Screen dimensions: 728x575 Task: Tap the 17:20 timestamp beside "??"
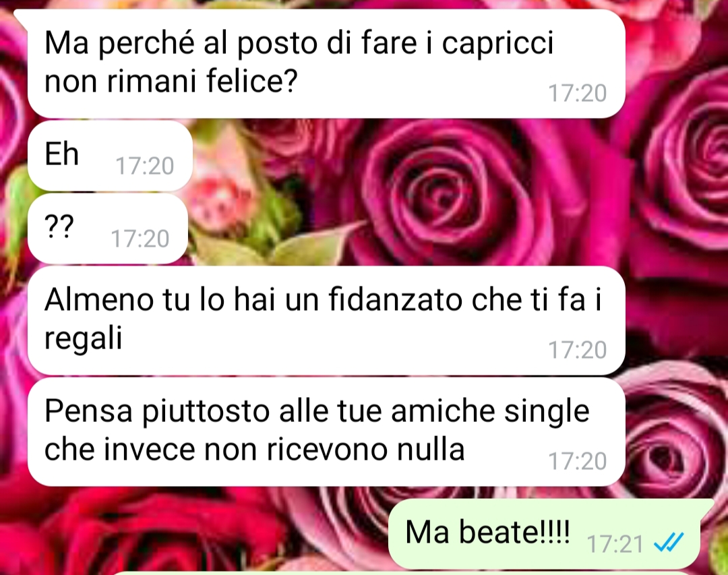tap(140, 239)
